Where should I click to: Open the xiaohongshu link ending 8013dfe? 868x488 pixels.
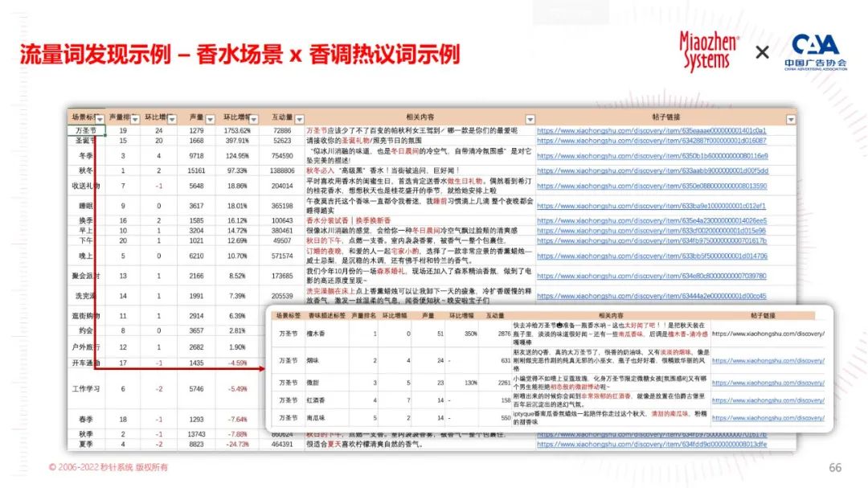point(652,445)
